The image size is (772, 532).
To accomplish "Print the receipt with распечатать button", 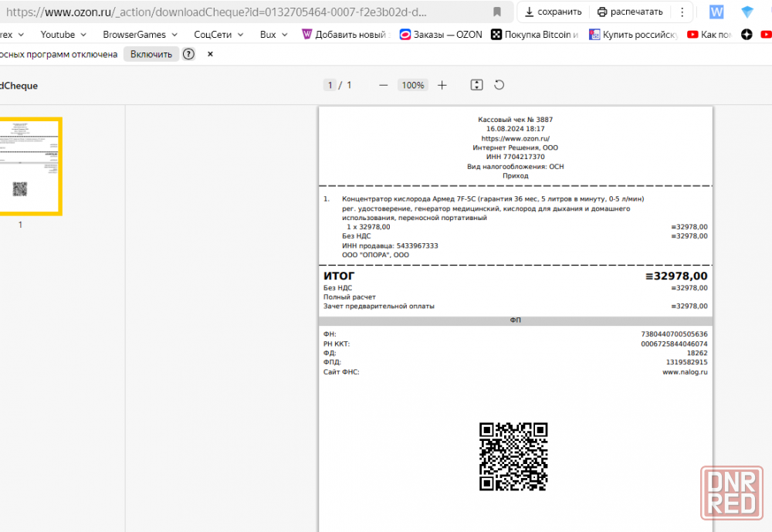I will coord(630,12).
